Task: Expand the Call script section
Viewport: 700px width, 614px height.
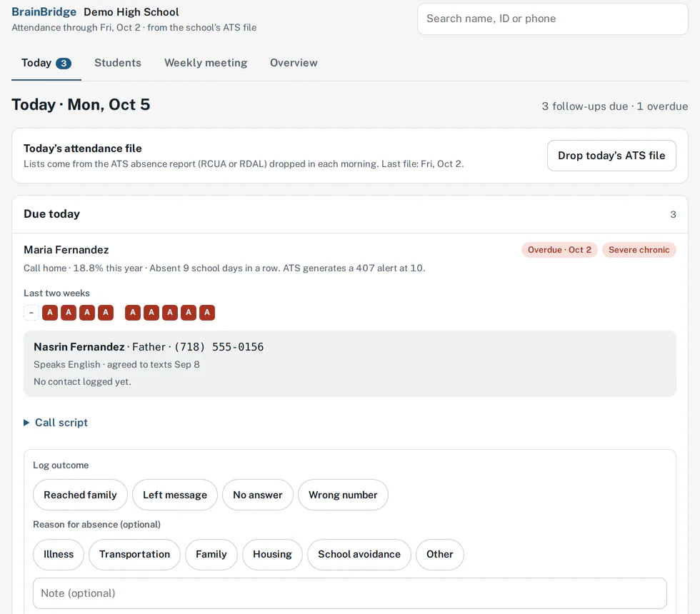Action: (56, 423)
